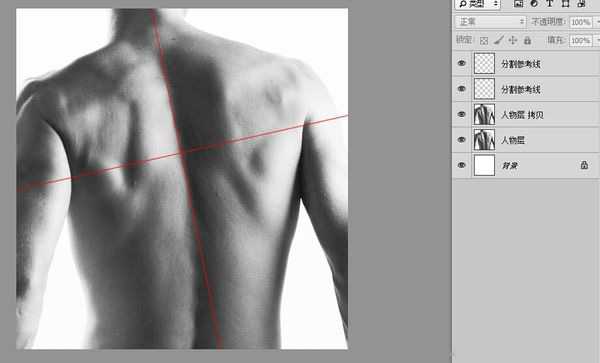Open the layer filter type dropdown

point(478,4)
